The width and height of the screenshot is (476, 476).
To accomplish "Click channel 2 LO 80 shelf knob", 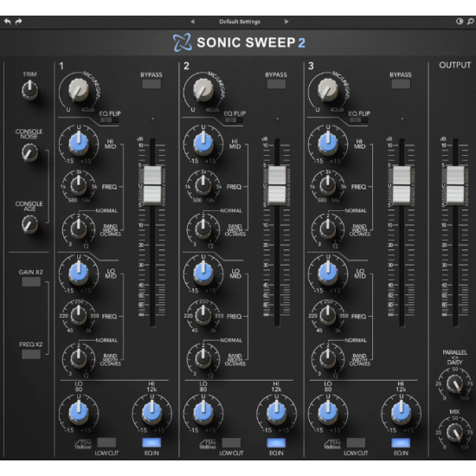I will tap(203, 413).
